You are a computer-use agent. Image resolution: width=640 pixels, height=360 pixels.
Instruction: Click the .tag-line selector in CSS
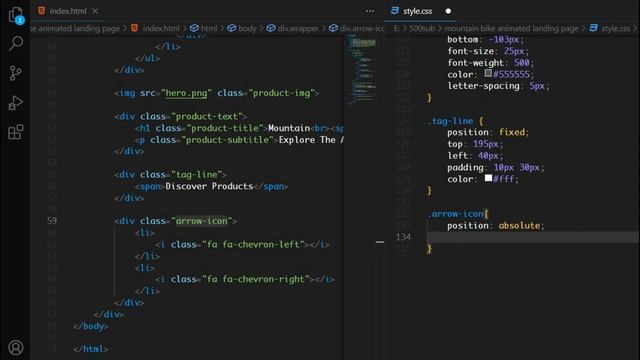[450, 121]
